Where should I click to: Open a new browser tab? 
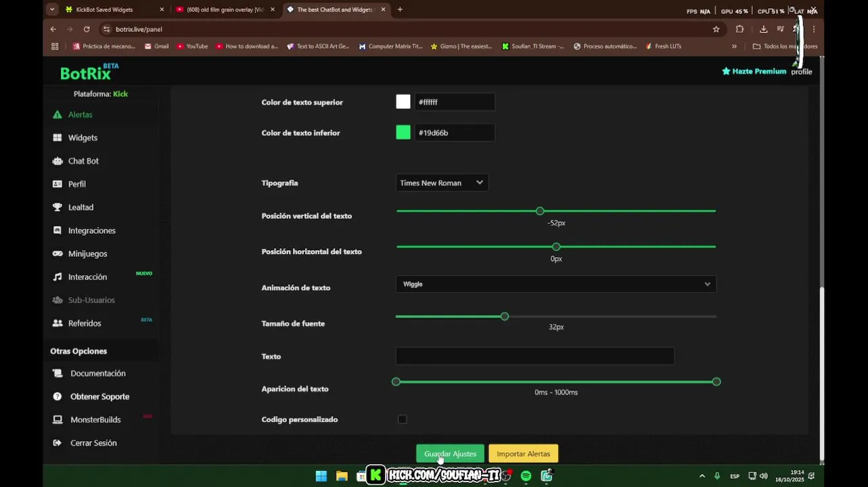point(400,9)
